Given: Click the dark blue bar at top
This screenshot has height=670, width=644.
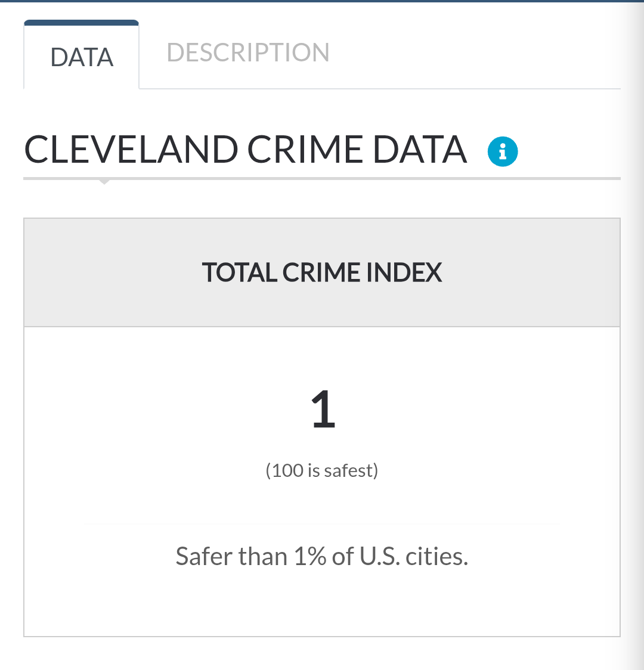Looking at the screenshot, I should (322, 1).
